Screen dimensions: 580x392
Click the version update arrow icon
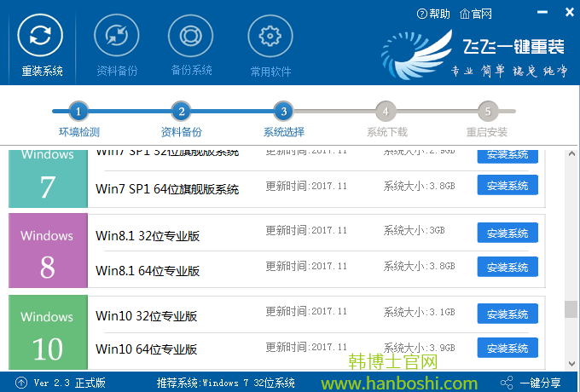click(x=20, y=383)
